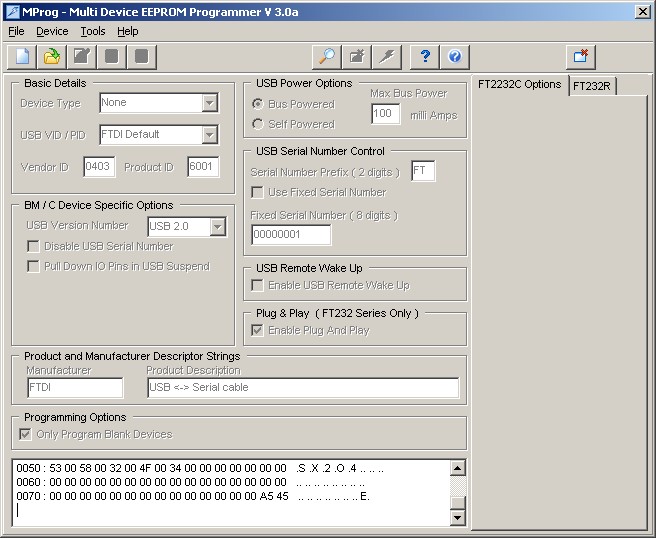The width and height of the screenshot is (656, 538).
Task: Toggle Enable USB Remote Wake Up
Action: pos(258,285)
